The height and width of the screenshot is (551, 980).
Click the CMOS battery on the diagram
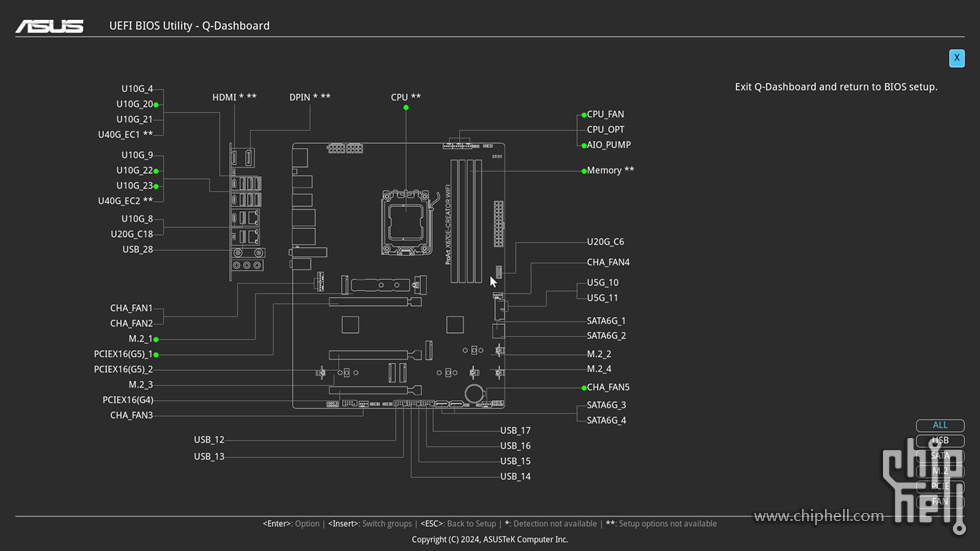(x=474, y=394)
